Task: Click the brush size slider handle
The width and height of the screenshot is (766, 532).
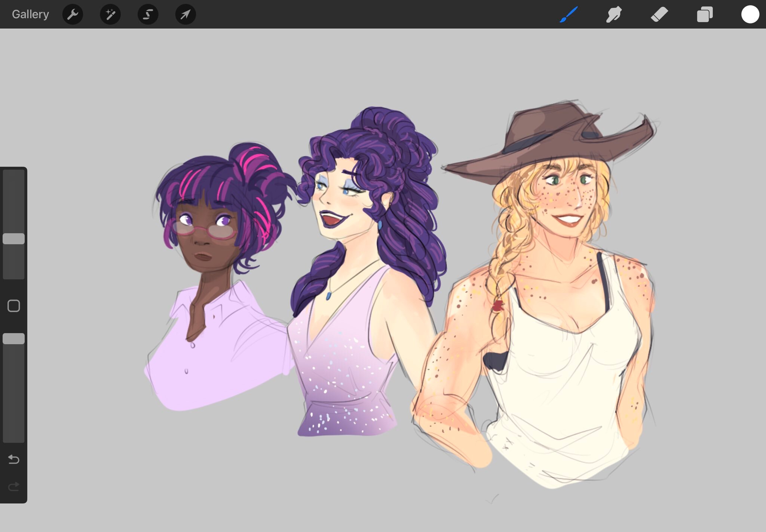Action: 14,239
